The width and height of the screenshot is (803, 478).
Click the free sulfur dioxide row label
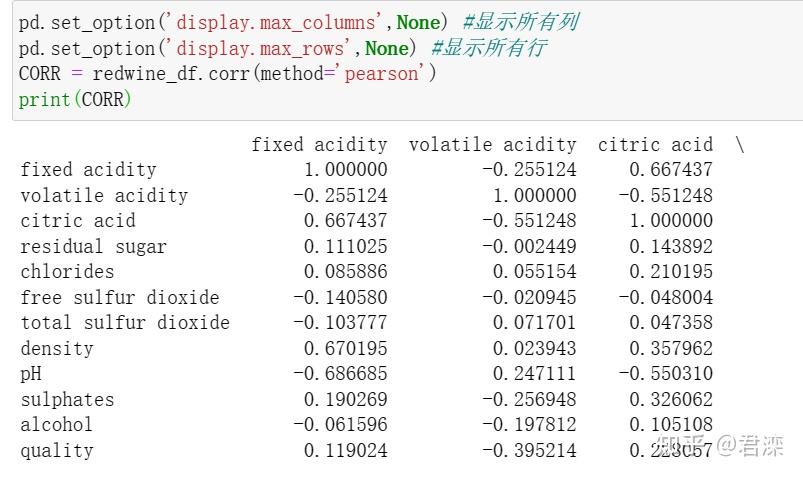[119, 298]
